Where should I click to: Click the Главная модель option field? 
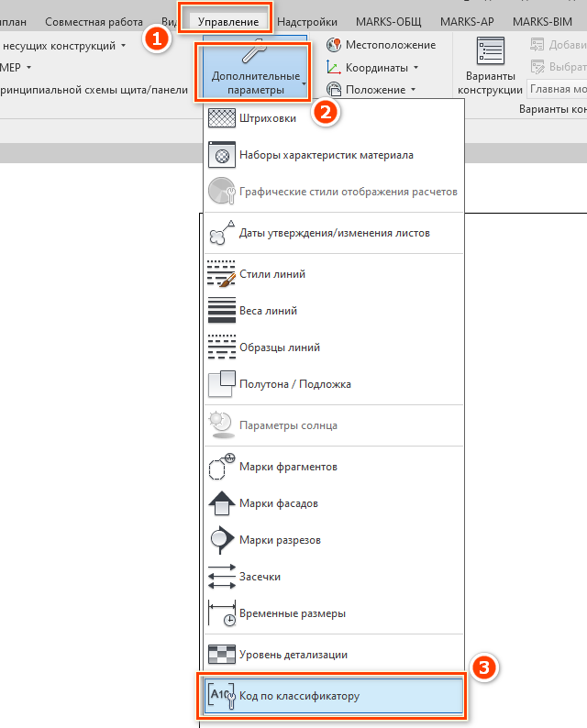click(x=557, y=89)
